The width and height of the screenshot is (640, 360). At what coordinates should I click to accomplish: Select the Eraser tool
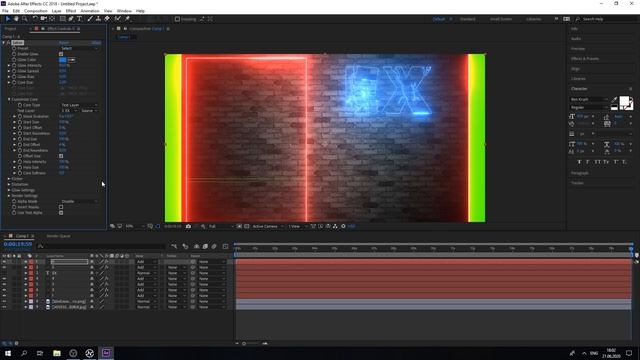coord(107,19)
